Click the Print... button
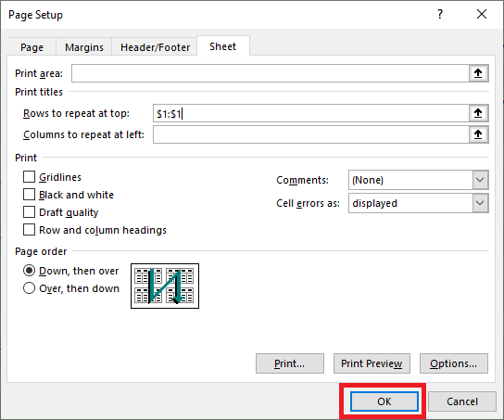Image resolution: width=504 pixels, height=420 pixels. coord(290,363)
